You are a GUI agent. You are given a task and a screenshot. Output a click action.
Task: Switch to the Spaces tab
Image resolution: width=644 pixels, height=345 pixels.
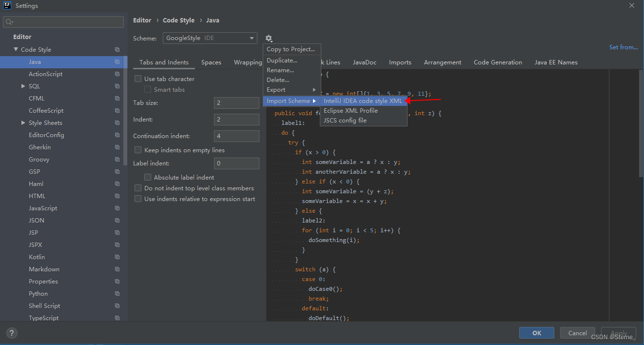pyautogui.click(x=211, y=62)
